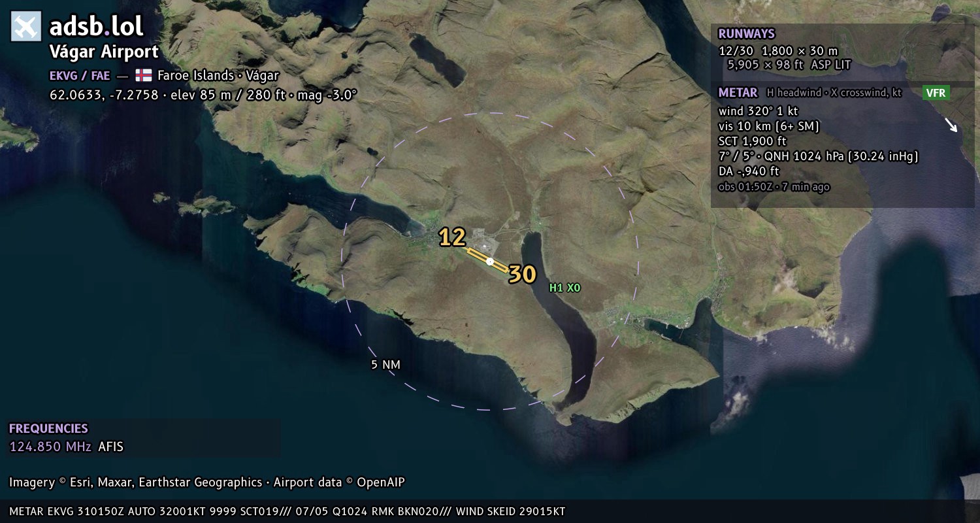Click the METAR panel heading

point(738,93)
